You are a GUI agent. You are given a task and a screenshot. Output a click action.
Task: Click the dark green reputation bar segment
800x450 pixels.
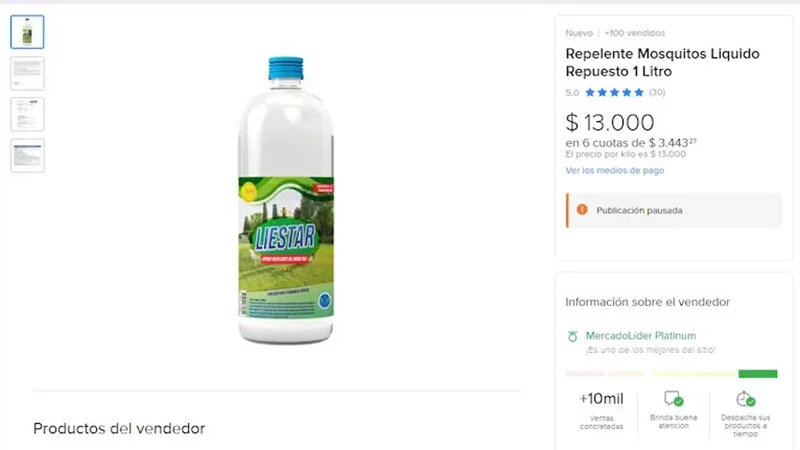[x=758, y=374]
